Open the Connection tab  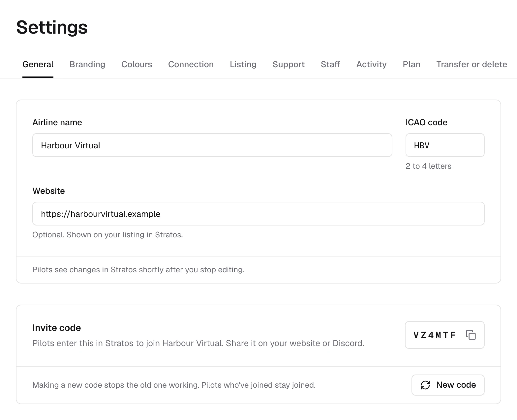(x=191, y=64)
